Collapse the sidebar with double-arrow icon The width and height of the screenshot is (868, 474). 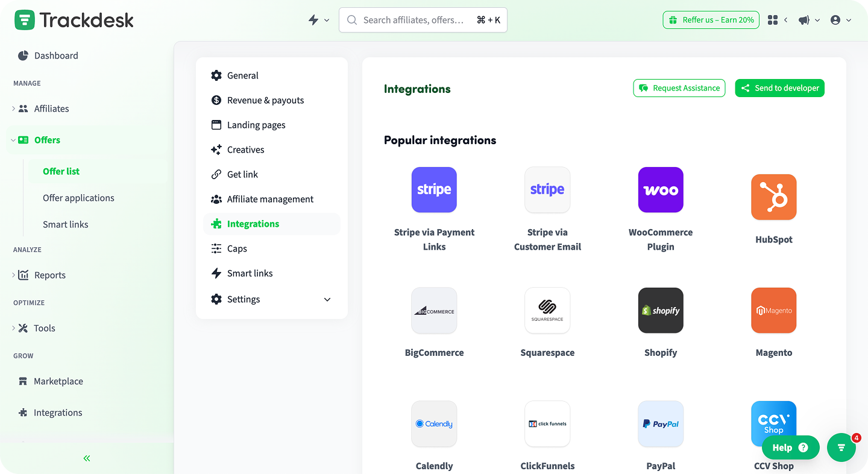87,458
